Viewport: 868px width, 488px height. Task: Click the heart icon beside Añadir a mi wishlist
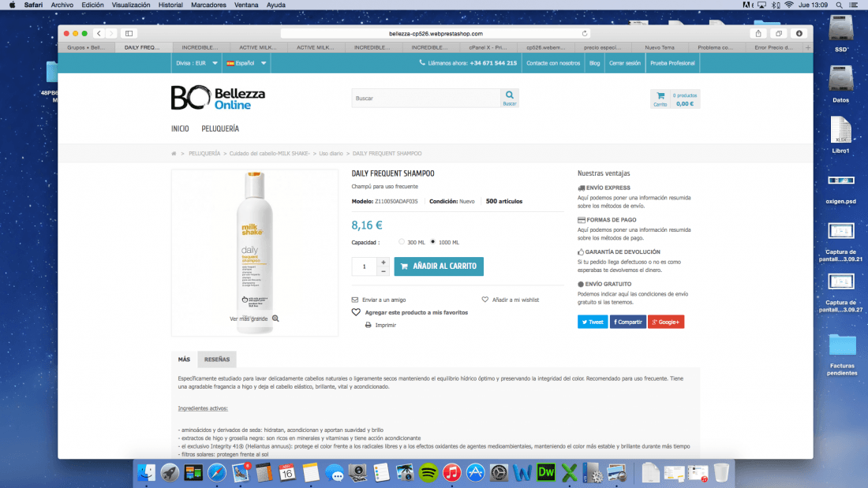click(x=485, y=300)
